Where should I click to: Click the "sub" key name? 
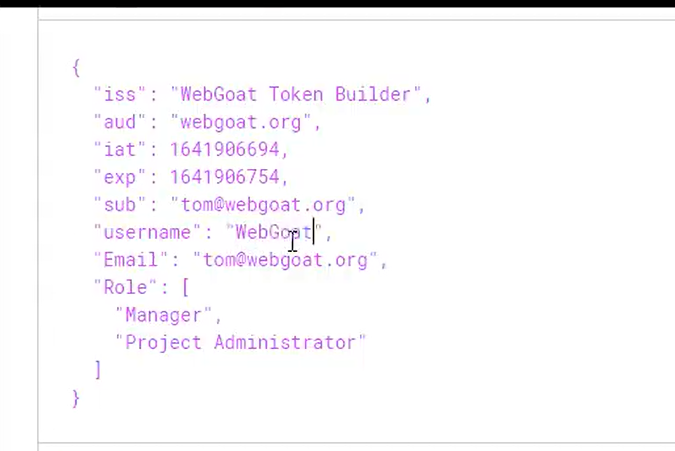[119, 204]
